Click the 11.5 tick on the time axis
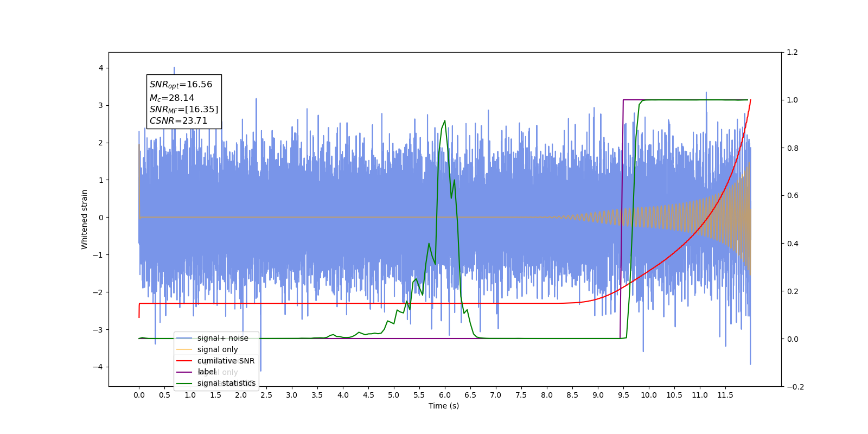868x434 pixels. [x=725, y=395]
